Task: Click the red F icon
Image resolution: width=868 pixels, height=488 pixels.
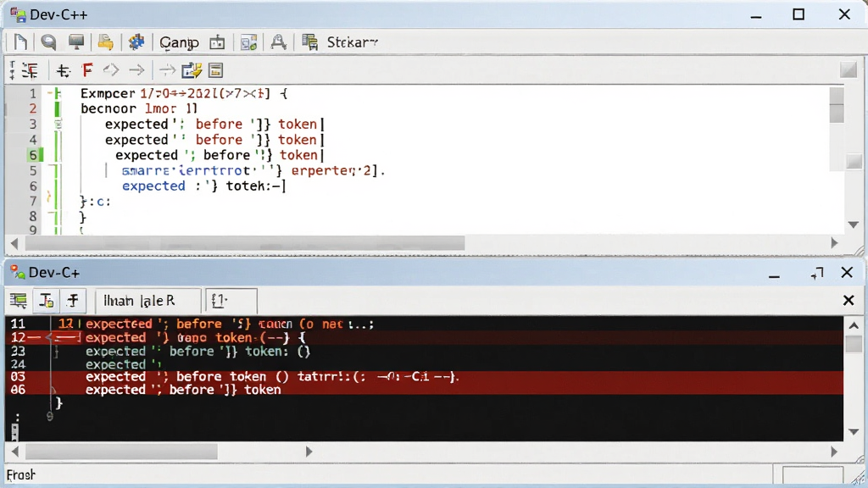Action: click(87, 70)
